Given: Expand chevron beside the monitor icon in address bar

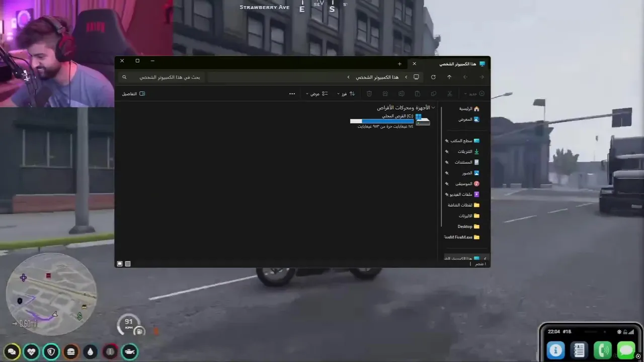Looking at the screenshot, I should (407, 77).
